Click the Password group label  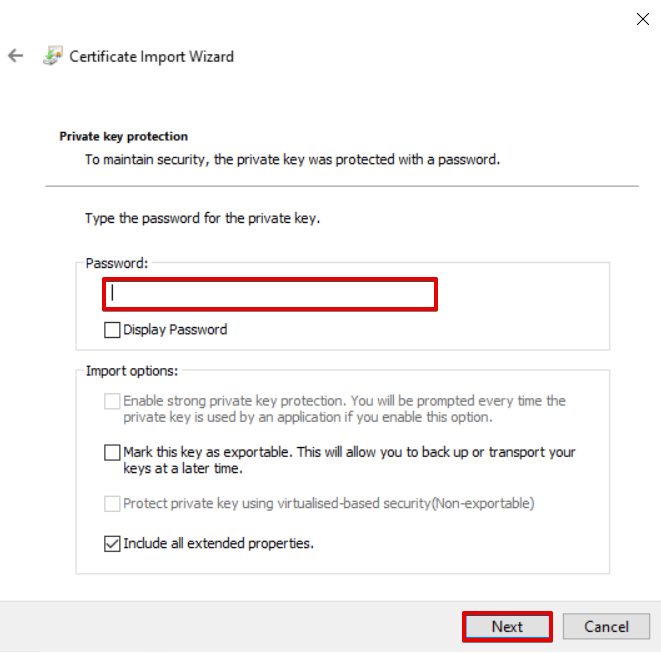[117, 263]
